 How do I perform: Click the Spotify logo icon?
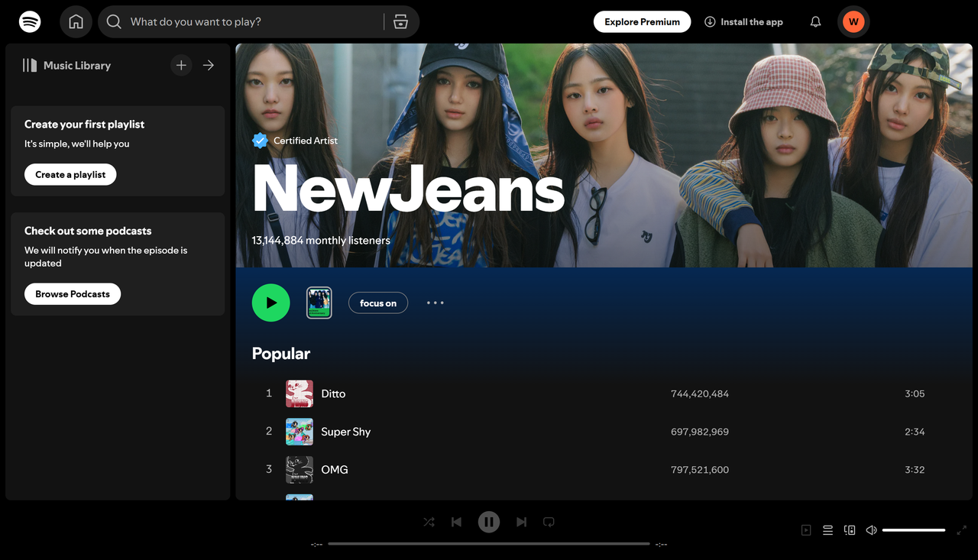[30, 21]
